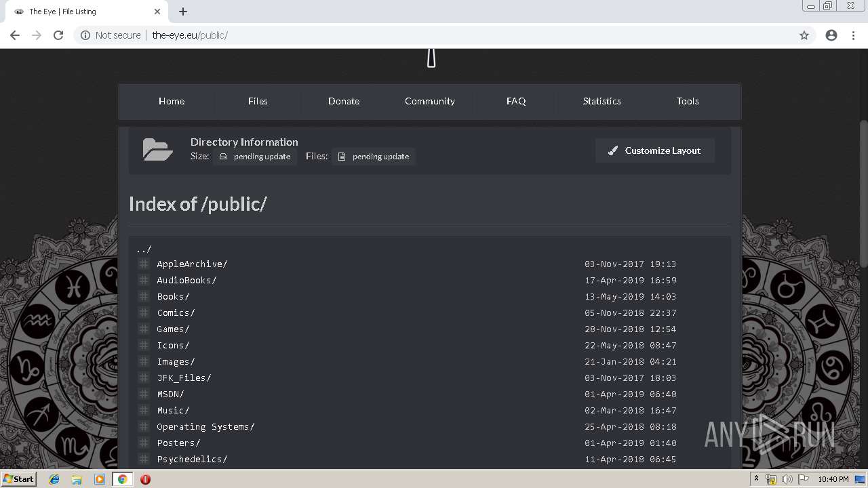Click the volume icon in system tray

click(787, 479)
